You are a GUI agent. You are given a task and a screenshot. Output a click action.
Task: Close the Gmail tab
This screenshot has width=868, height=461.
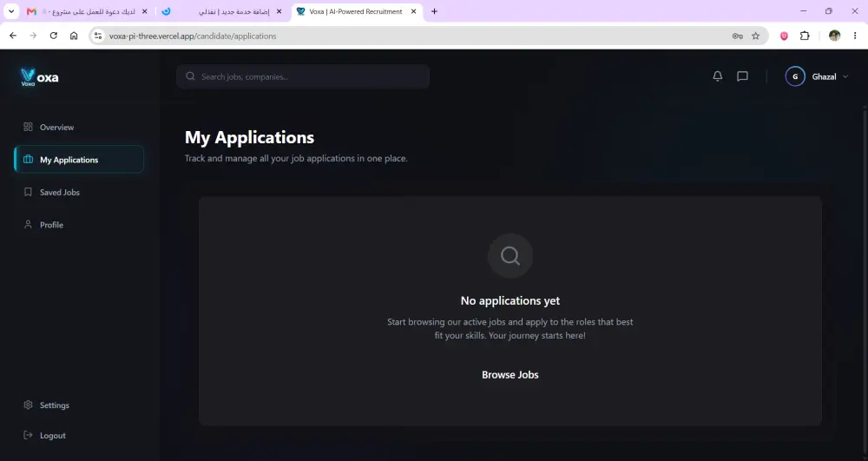click(x=144, y=11)
